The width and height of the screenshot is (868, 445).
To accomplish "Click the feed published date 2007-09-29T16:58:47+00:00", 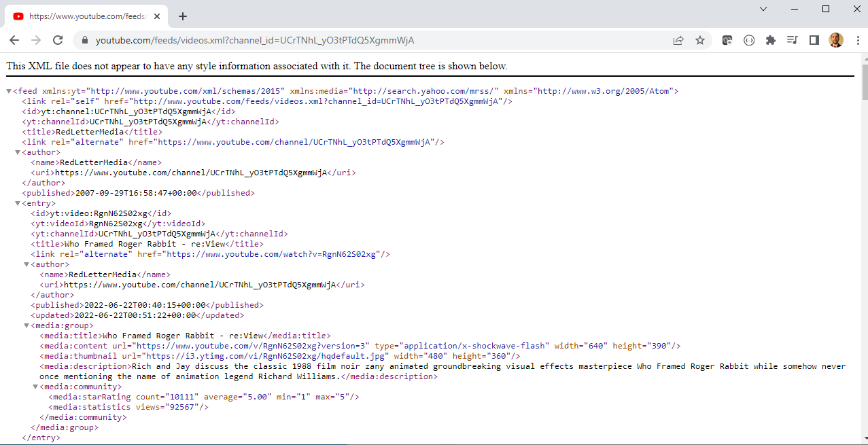I will pyautogui.click(x=136, y=193).
